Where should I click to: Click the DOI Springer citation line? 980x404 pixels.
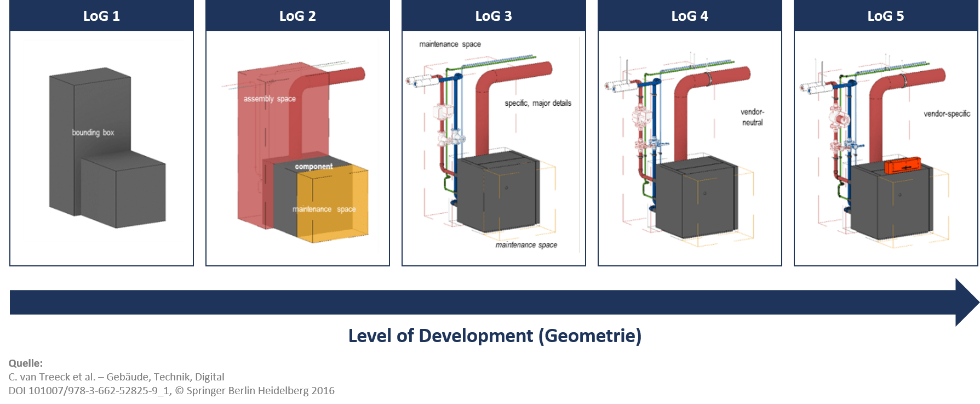pos(171,390)
